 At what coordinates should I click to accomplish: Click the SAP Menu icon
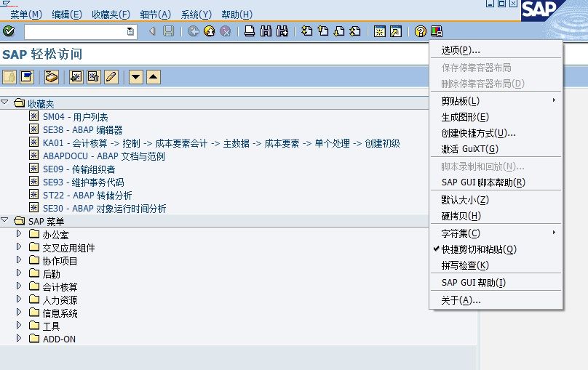27,77
